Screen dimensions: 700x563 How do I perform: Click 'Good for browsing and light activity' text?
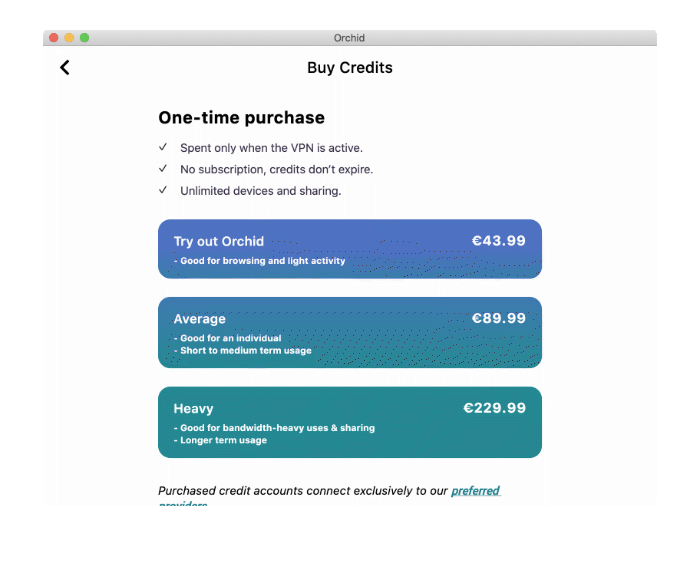pos(262,261)
